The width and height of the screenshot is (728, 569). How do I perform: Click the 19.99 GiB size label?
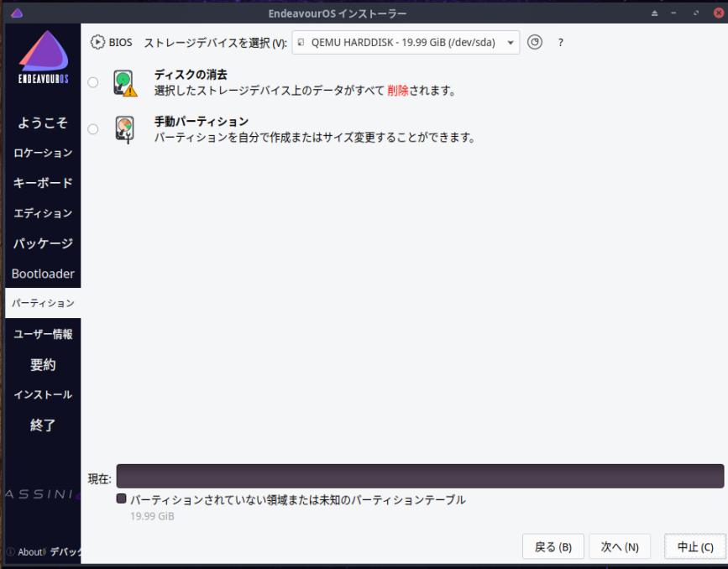152,516
